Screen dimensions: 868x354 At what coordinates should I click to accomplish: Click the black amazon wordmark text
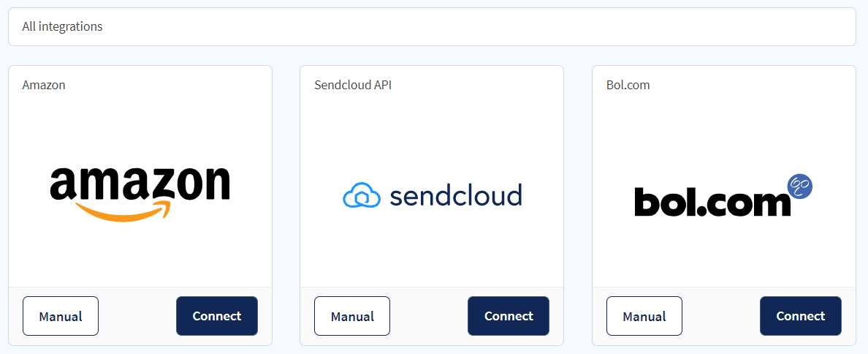[140, 184]
